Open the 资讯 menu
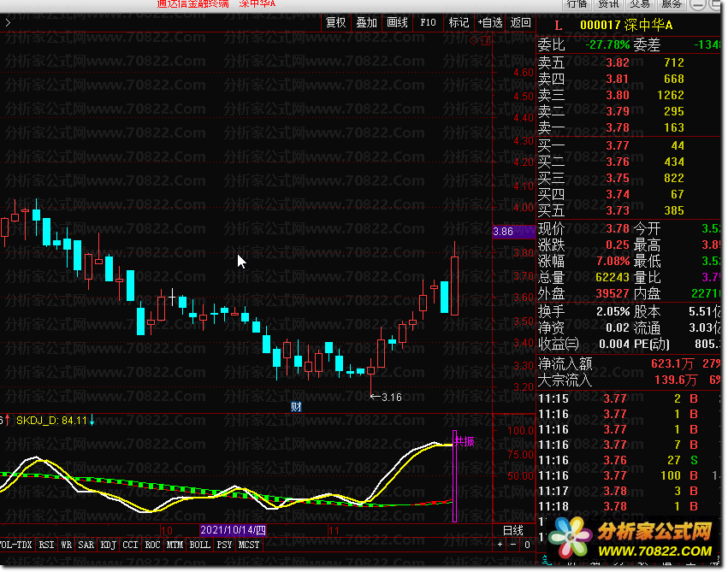 click(608, 4)
